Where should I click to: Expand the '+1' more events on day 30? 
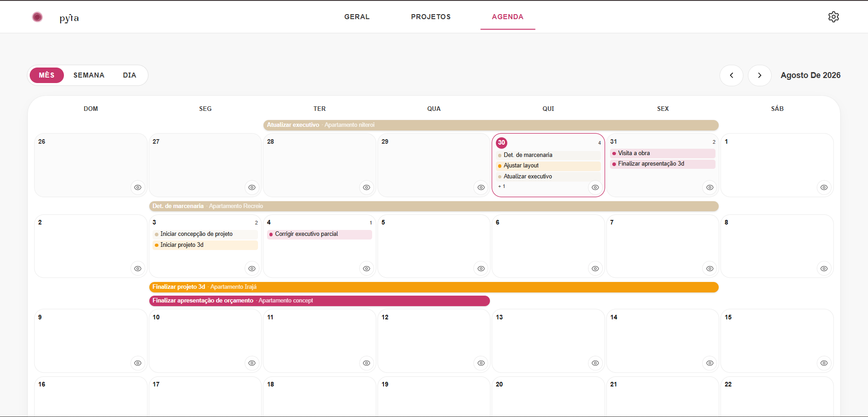click(x=502, y=187)
